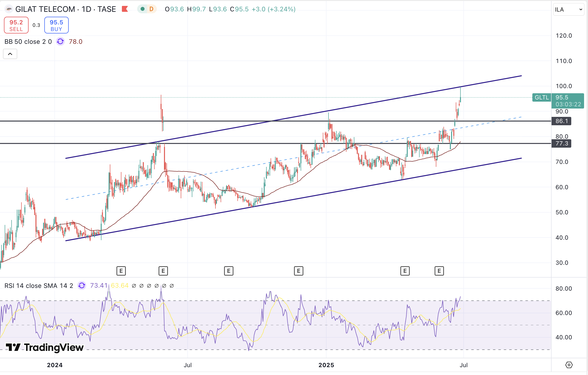Click the Gilat Telecom logo icon

(9, 9)
